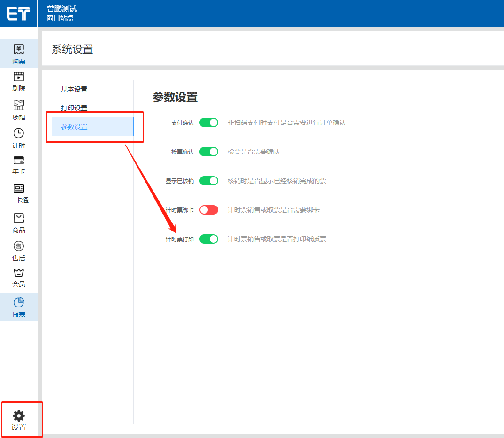Image resolution: width=504 pixels, height=438 pixels.
Task: Open the 打印设置 tab
Action: (74, 108)
